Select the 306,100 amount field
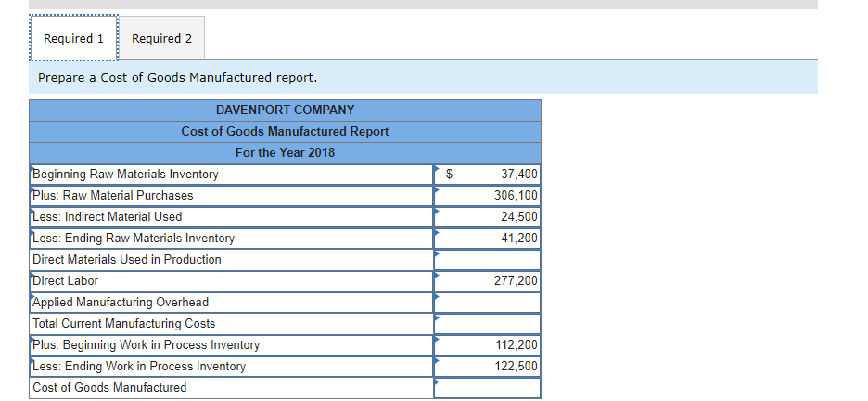 (487, 196)
